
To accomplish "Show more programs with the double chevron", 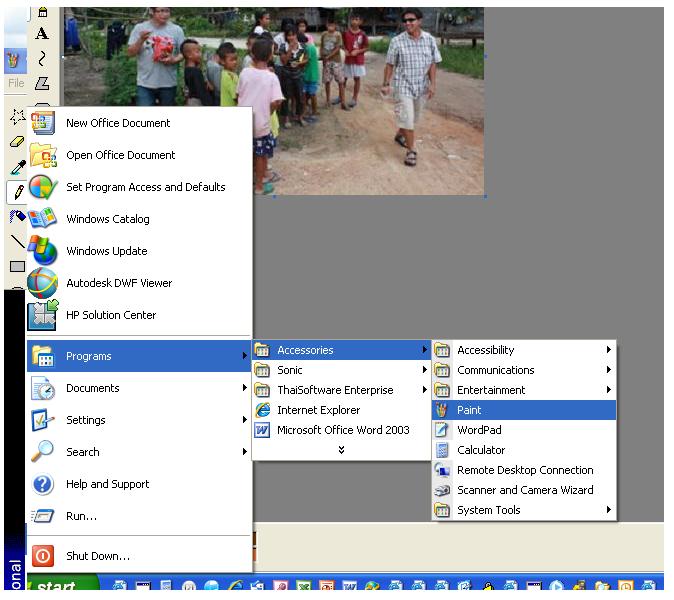I will [x=341, y=450].
